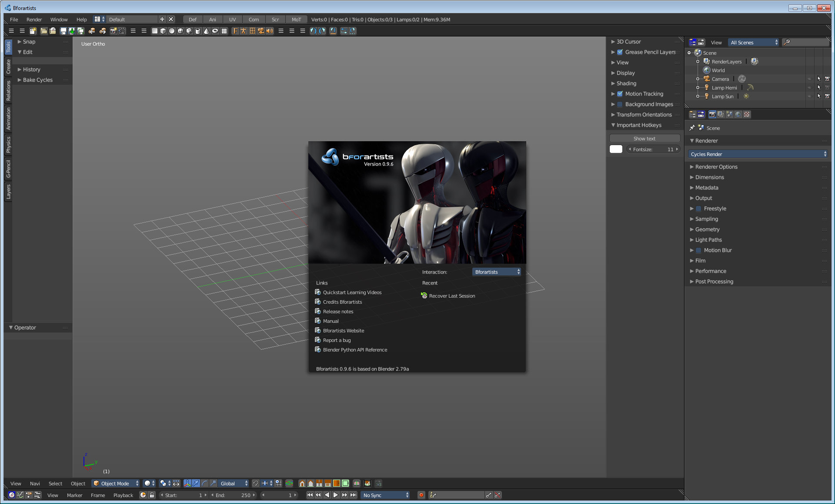The height and width of the screenshot is (504, 835).
Task: Click the Window menu in the menu bar
Action: pyautogui.click(x=58, y=19)
